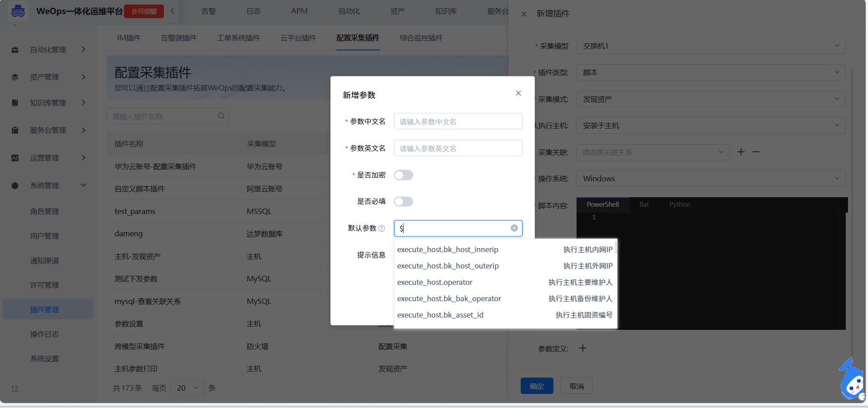This screenshot has height=408, width=868.
Task: Close the 新增参数 dialog
Action: coord(518,93)
